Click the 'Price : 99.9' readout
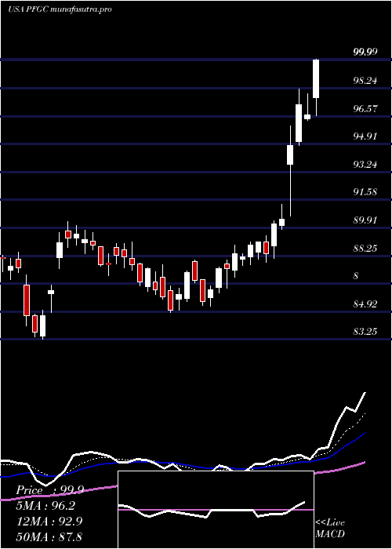This screenshot has width=392, height=549. (49, 490)
